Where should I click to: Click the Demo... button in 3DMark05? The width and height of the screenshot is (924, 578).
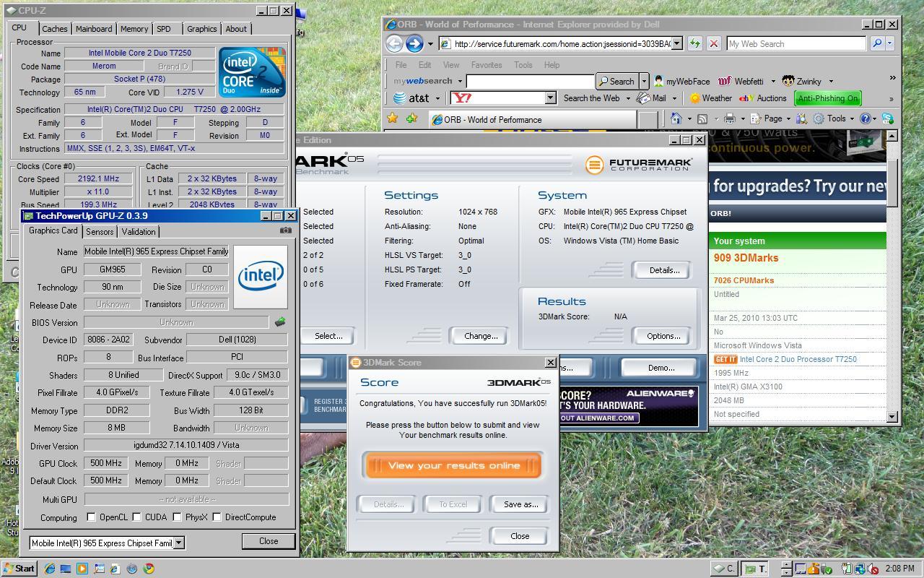click(x=661, y=368)
